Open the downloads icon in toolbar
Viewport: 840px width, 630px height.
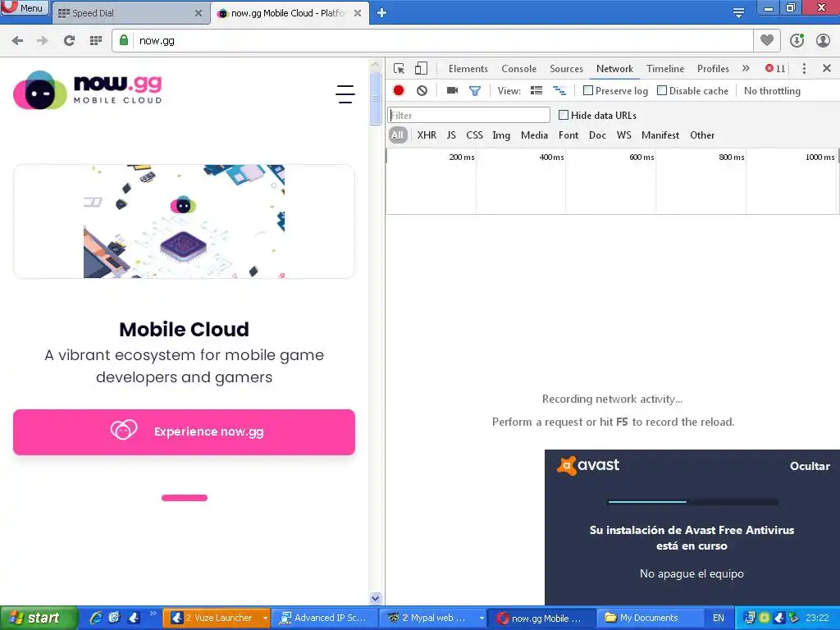coord(797,40)
